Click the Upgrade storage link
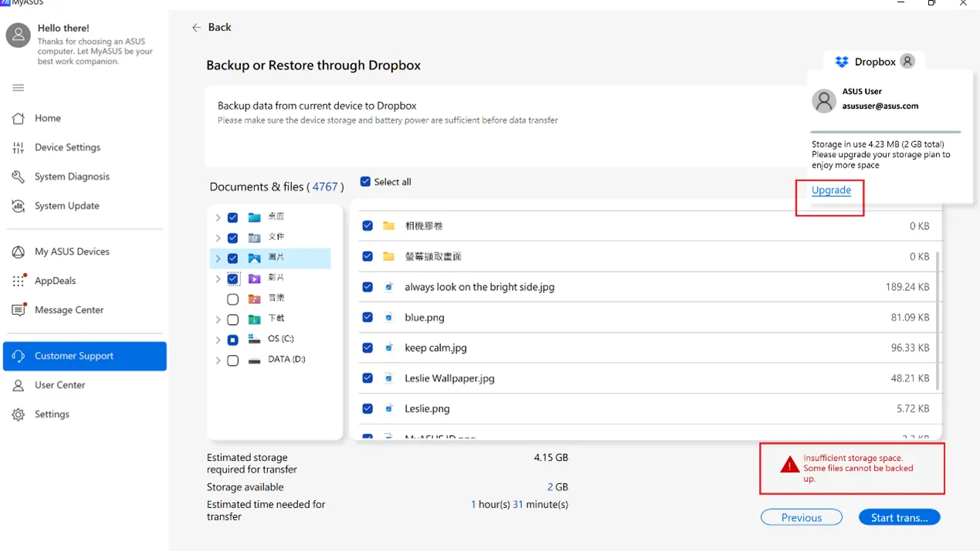 pyautogui.click(x=830, y=190)
